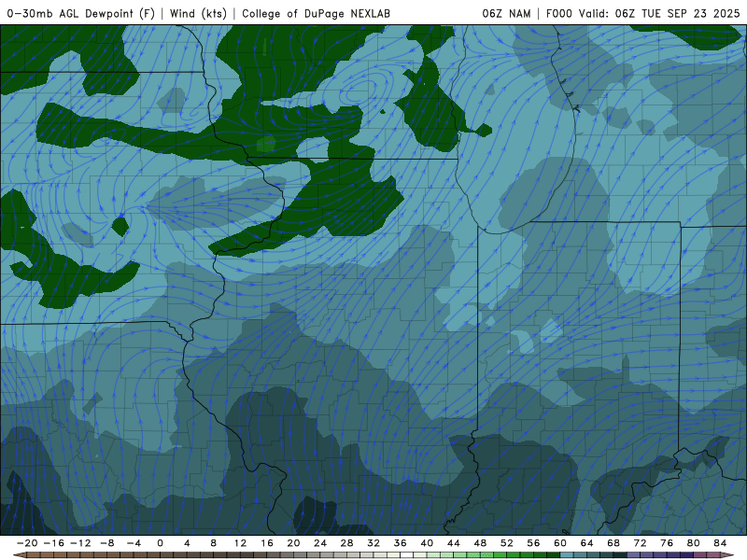The height and width of the screenshot is (560, 747).
Task: Click the left arrow end of the color bar
Action: (19, 555)
